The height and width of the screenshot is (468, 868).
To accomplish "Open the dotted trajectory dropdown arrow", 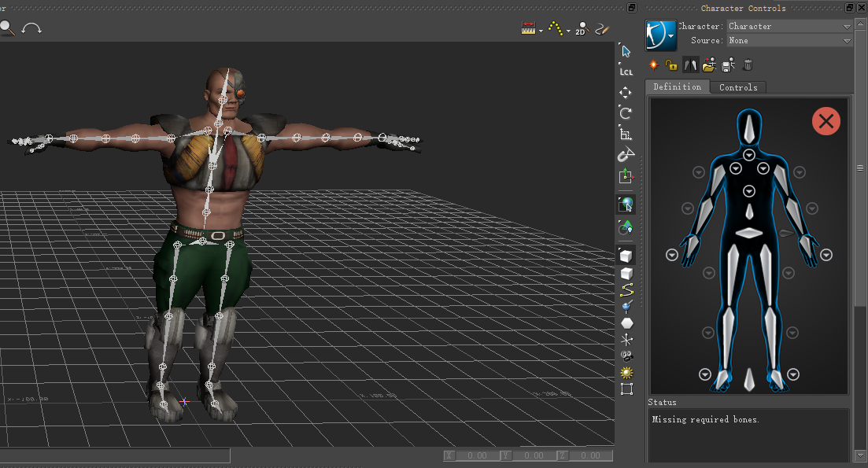I will click(x=568, y=31).
